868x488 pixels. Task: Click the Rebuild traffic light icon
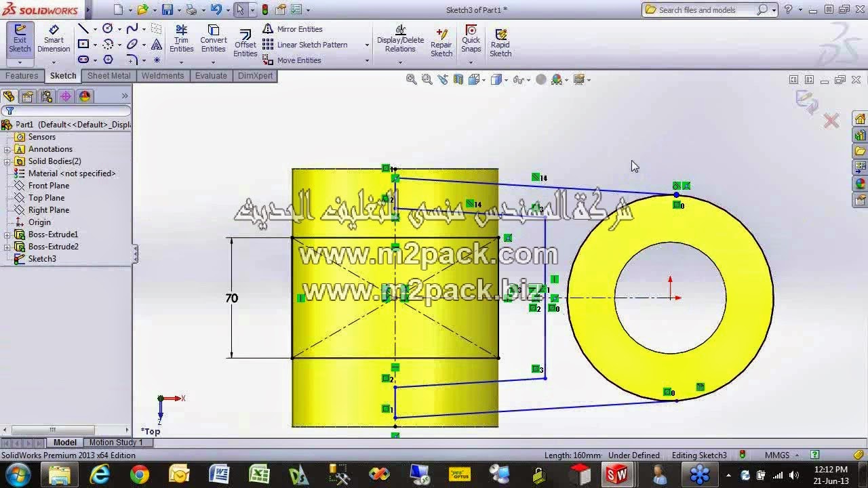click(264, 9)
